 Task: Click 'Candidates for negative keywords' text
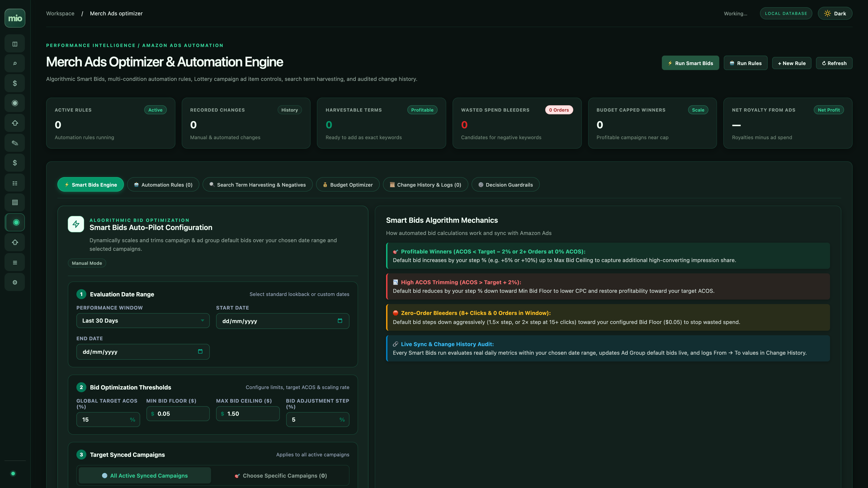[501, 137]
